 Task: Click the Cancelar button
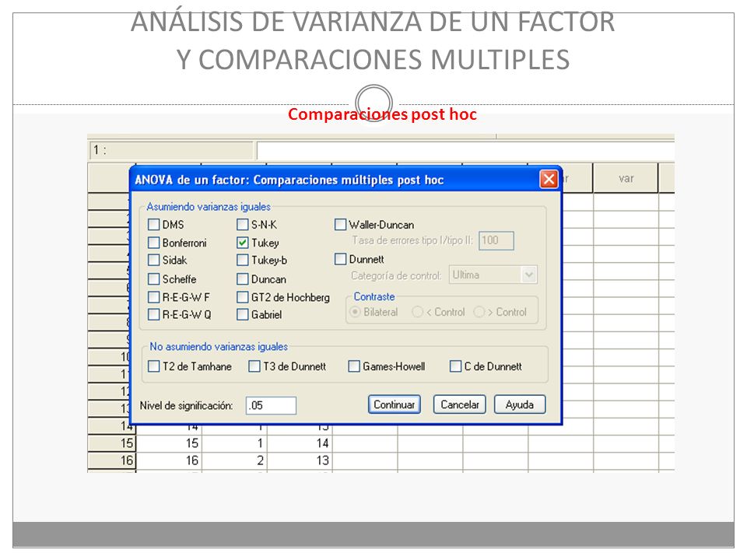coord(459,404)
